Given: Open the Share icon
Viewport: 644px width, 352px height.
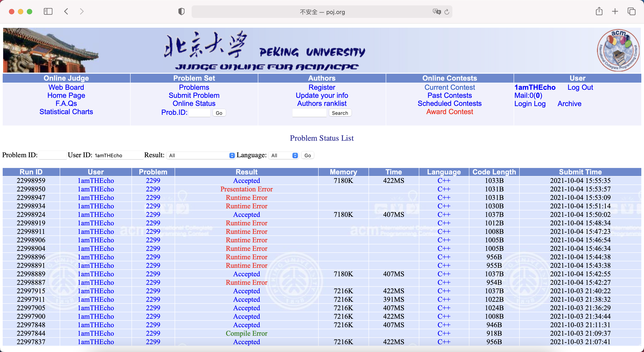Looking at the screenshot, I should pyautogui.click(x=599, y=11).
